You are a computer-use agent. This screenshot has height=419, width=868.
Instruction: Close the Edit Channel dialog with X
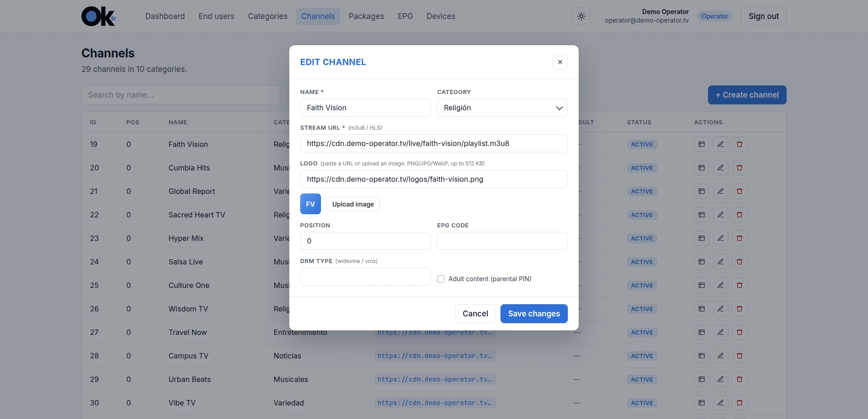click(560, 62)
